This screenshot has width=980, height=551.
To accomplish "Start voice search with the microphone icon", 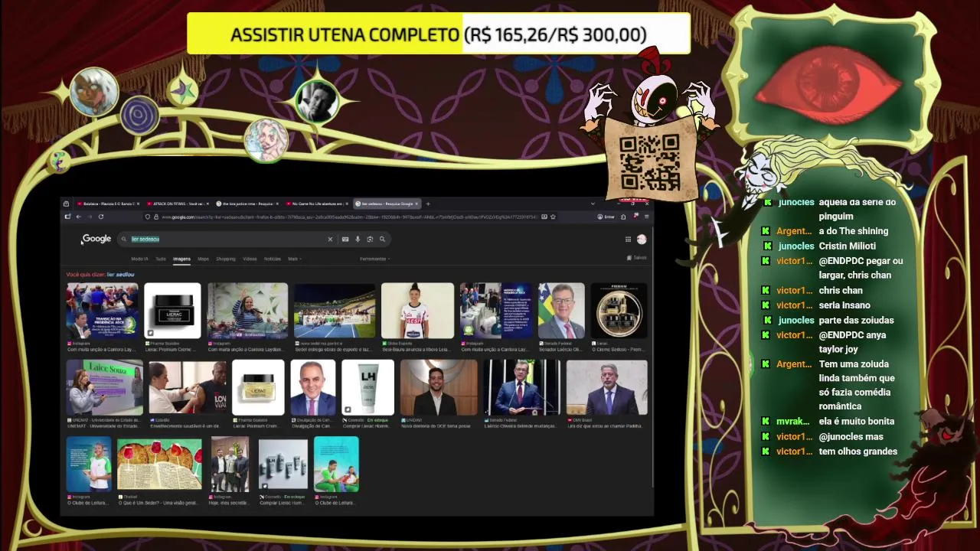I will point(358,239).
